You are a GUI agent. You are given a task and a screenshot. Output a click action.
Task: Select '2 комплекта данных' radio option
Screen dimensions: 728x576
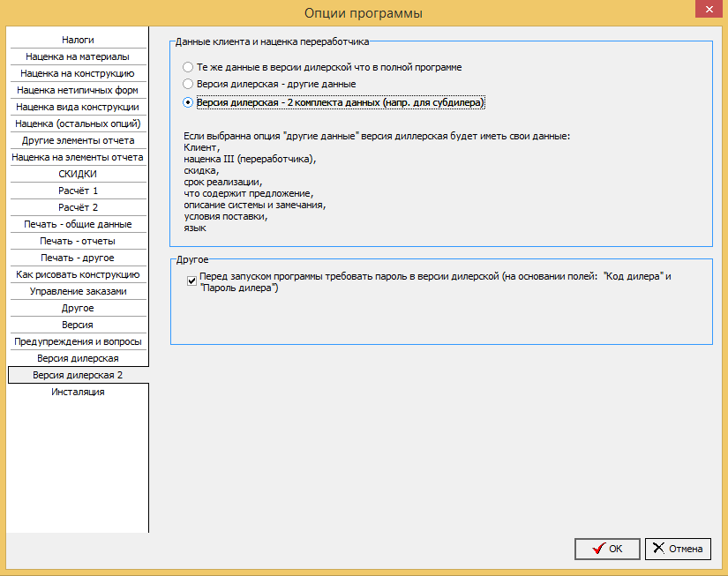[x=188, y=102]
